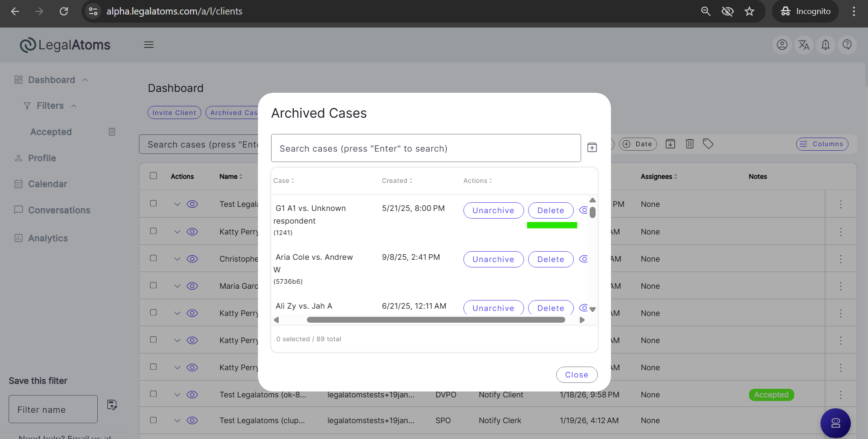868x439 pixels.
Task: Collapse the Filters section chevron
Action: pos(74,106)
